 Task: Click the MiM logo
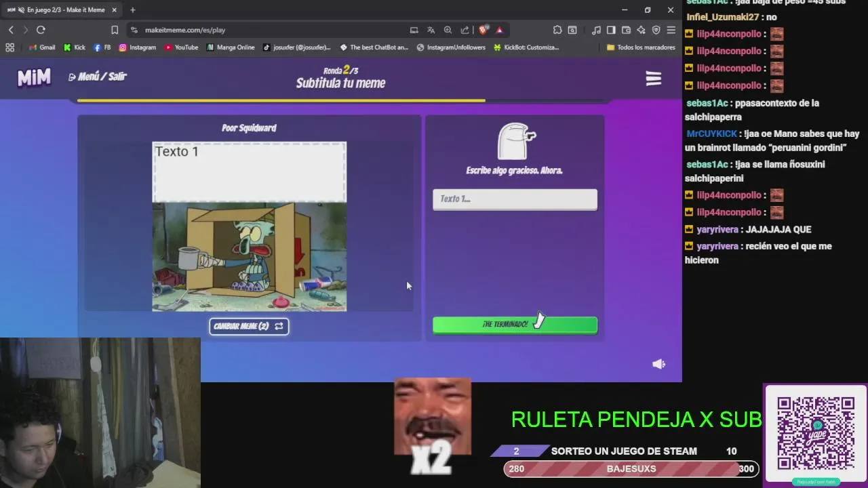click(x=34, y=77)
